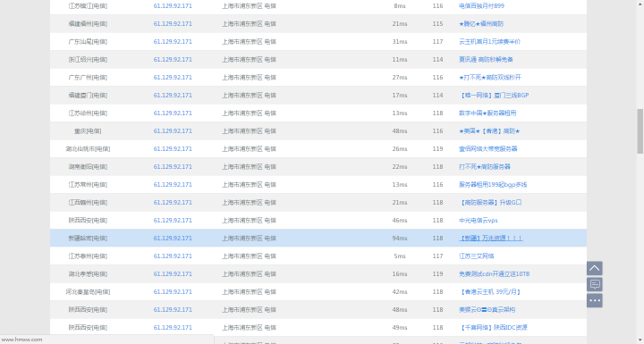Open the IP link in the 湖北仙桃市 row
The width and height of the screenshot is (644, 344).
(173, 149)
